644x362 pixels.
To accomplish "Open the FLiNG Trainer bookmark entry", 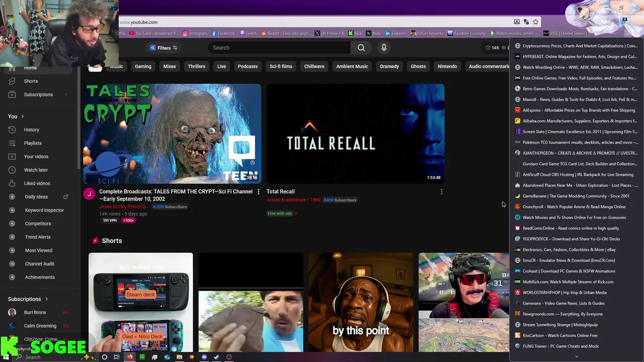I will [576, 346].
